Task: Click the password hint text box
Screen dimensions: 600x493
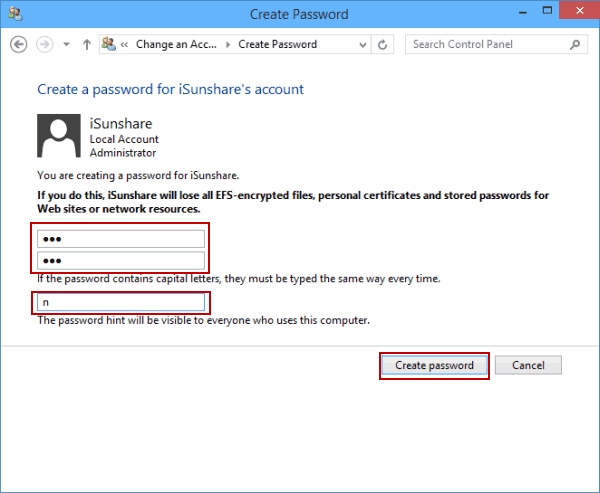Action: 121,302
